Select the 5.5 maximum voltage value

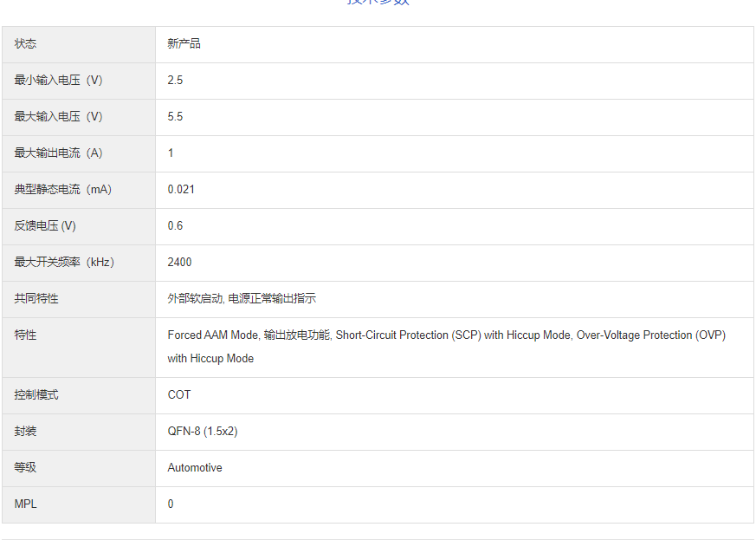tap(175, 117)
